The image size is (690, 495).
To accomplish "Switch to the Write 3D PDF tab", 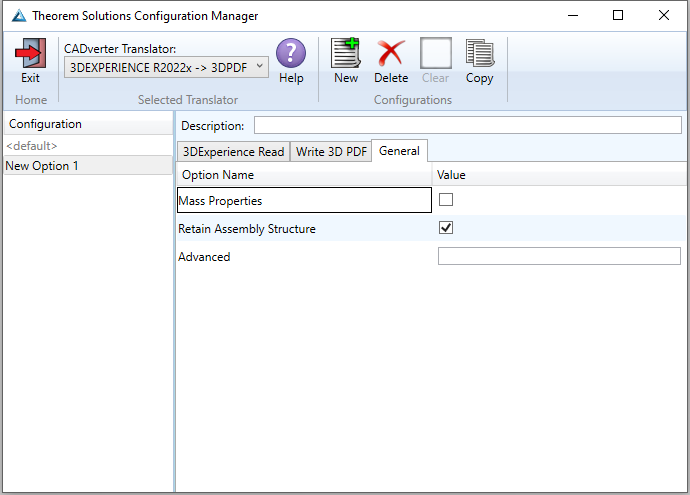I will [x=331, y=152].
